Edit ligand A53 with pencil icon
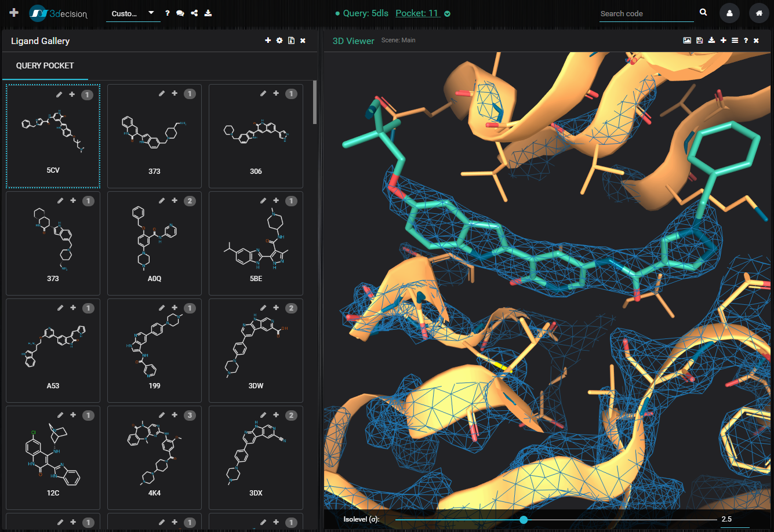 (60, 308)
